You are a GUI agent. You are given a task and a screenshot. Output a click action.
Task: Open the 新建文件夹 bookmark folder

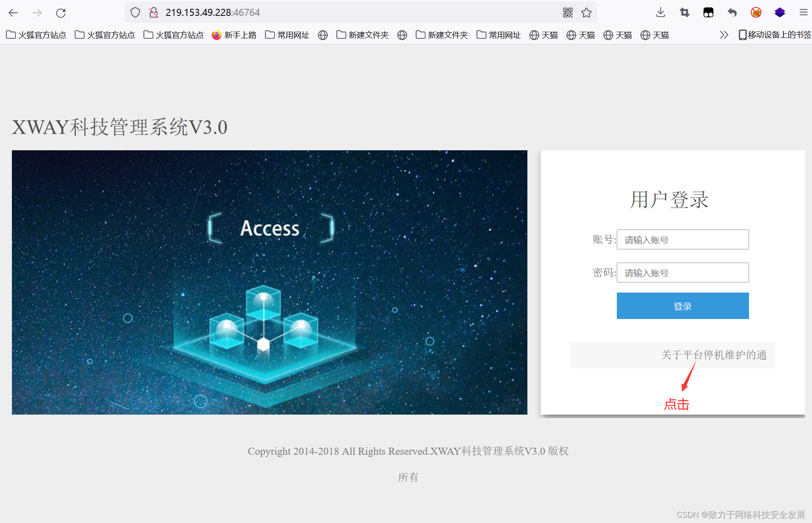pyautogui.click(x=368, y=35)
